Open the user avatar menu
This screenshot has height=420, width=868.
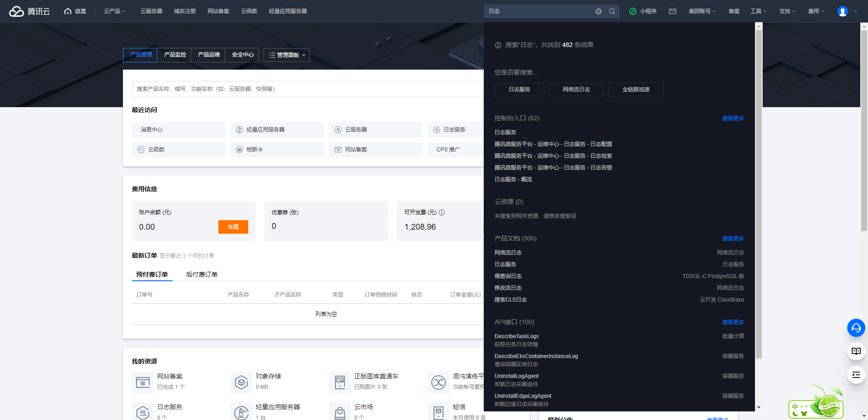tap(843, 11)
